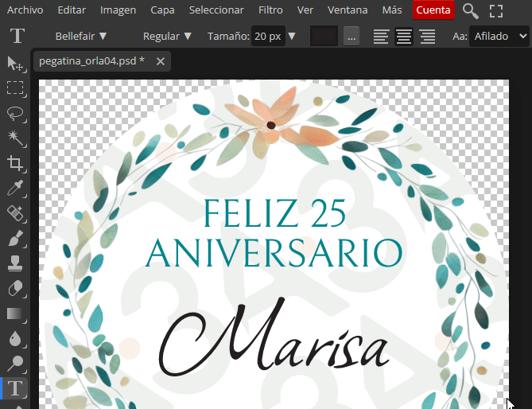Image resolution: width=532 pixels, height=409 pixels.
Task: Expand the font size arrow dropdown
Action: click(292, 36)
